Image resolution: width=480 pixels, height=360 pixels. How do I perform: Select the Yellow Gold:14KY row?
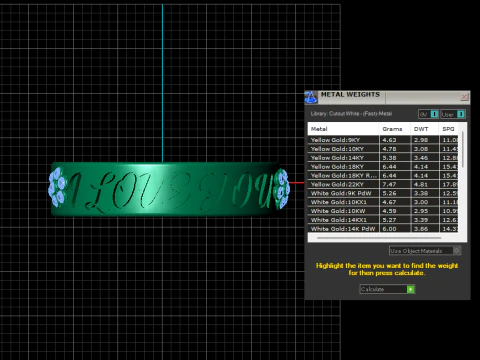pos(383,158)
